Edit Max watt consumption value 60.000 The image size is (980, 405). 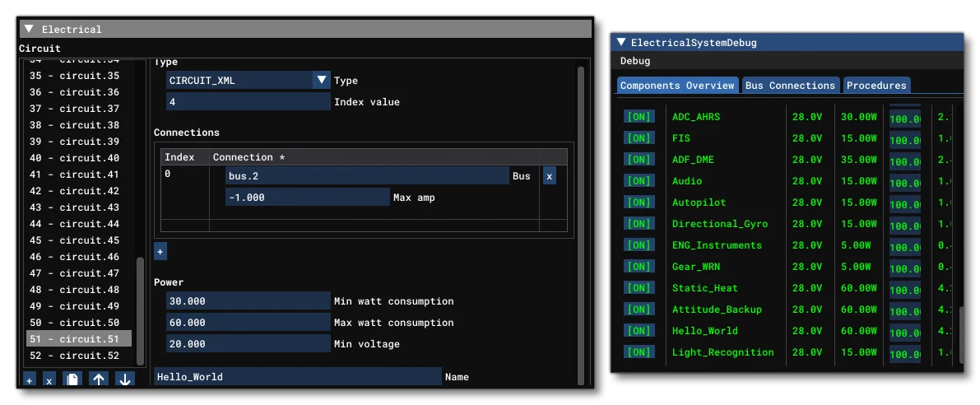[x=248, y=323]
